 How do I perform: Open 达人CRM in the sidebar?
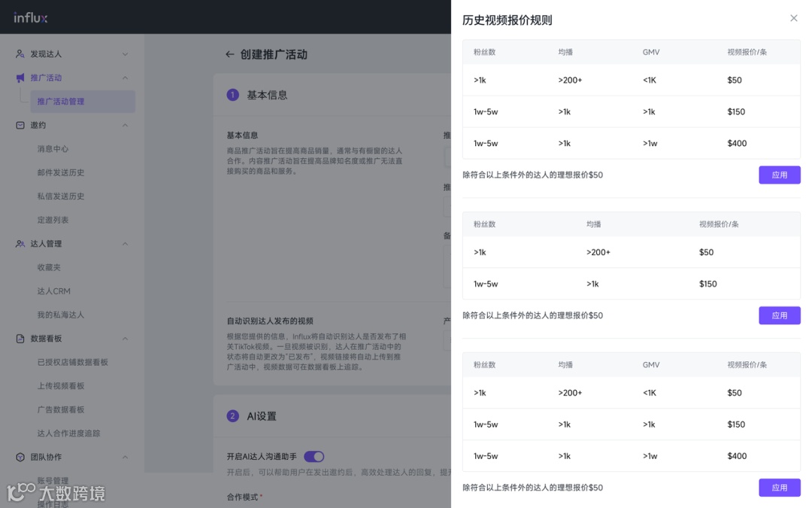point(54,291)
